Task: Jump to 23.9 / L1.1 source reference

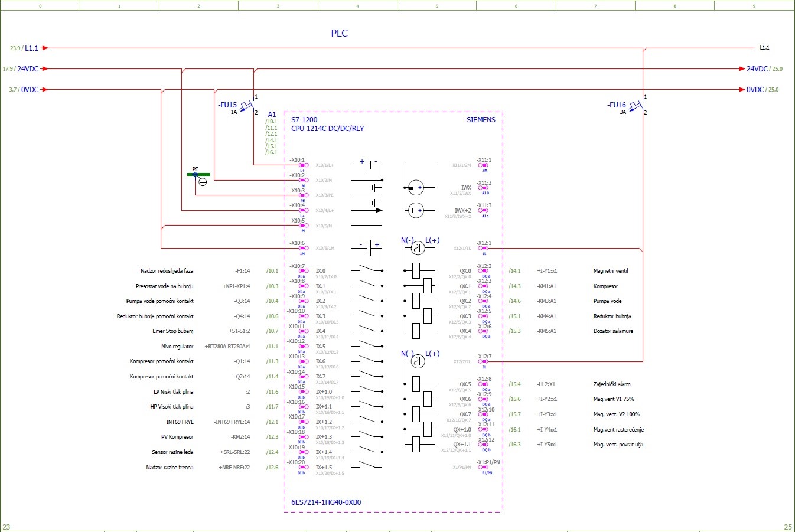Action: click(x=24, y=48)
